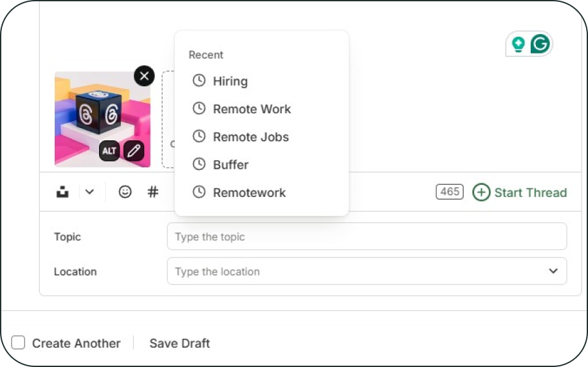Viewport: 588px width, 367px height.
Task: Select Remotework recent entry
Action: tap(249, 192)
